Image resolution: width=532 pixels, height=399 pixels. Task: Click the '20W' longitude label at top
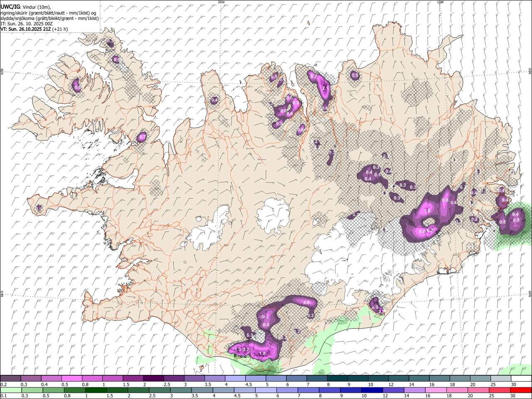[221, 2]
